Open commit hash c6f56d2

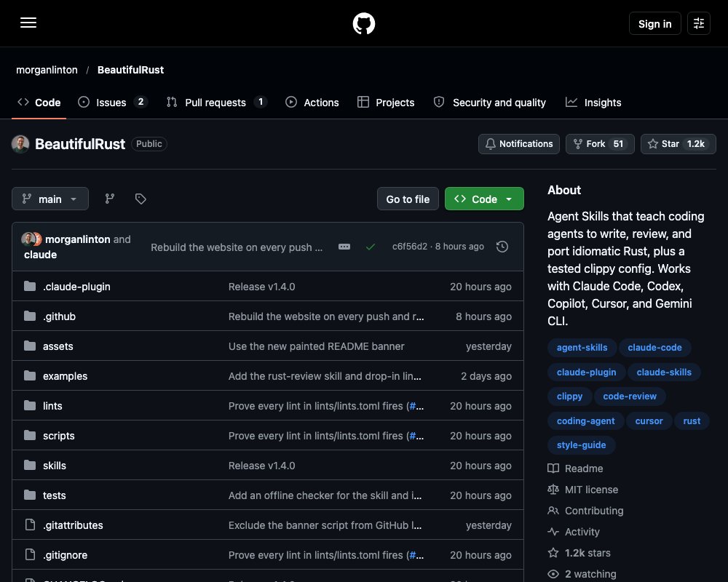click(409, 247)
